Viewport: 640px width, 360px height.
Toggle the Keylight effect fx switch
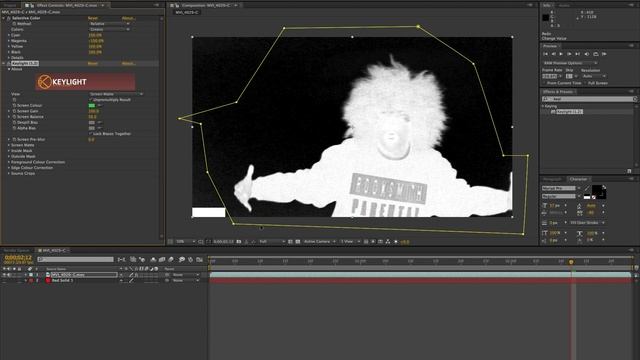(9, 64)
